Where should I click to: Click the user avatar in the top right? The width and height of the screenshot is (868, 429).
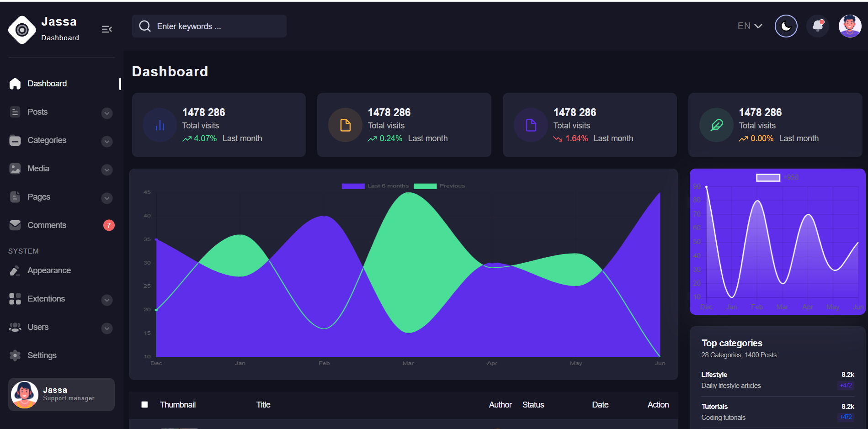tap(850, 26)
